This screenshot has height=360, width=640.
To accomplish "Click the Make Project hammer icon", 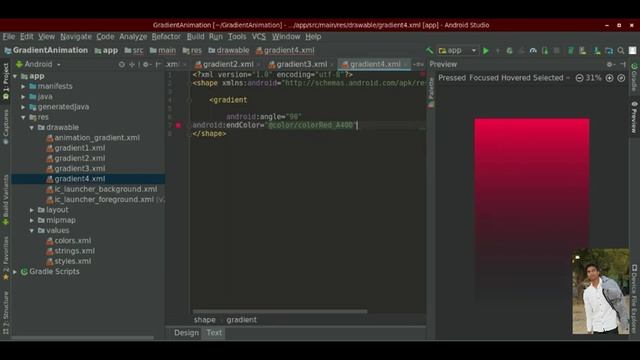I will (429, 51).
